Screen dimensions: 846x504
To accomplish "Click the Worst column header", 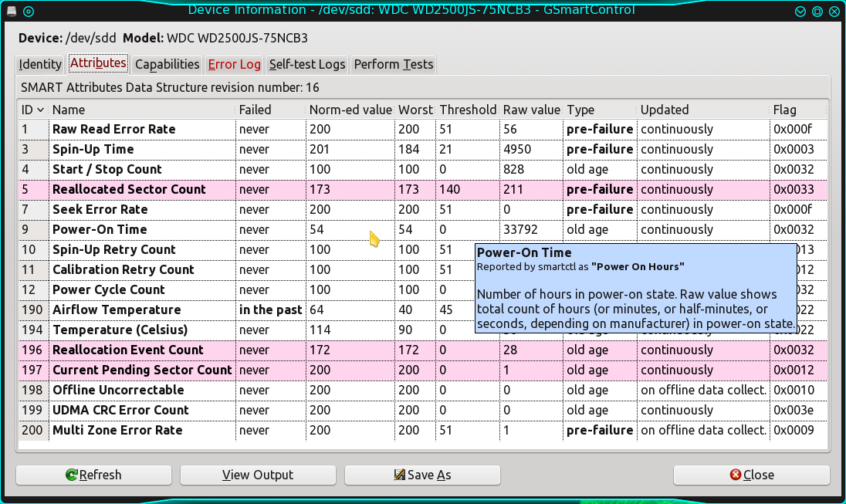I will click(x=415, y=110).
